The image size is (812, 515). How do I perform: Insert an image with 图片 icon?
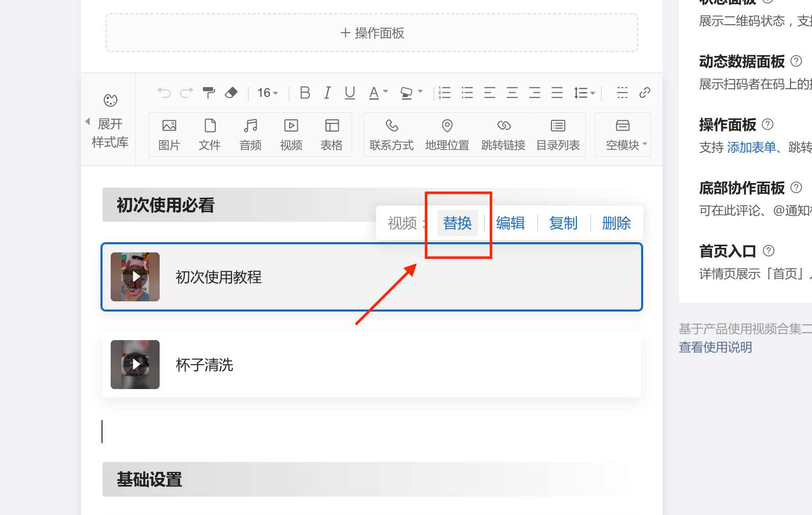(169, 135)
